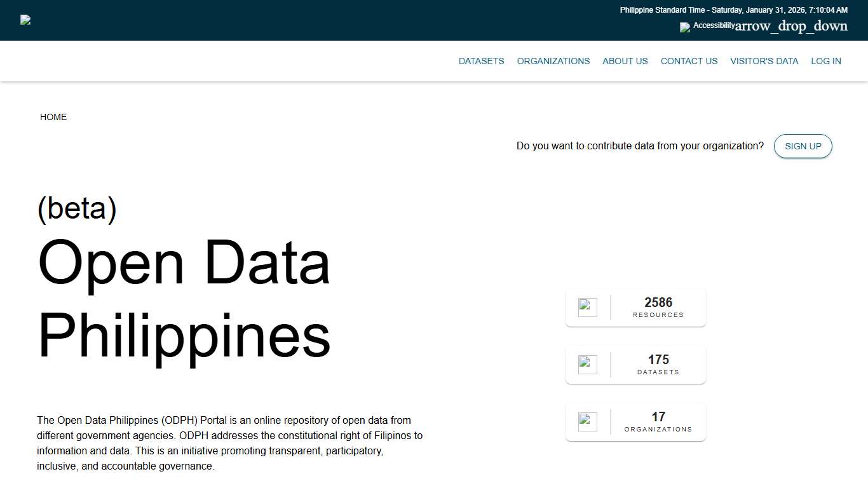Image resolution: width=868 pixels, height=488 pixels.
Task: Click the HOME breadcrumb
Action: [53, 117]
